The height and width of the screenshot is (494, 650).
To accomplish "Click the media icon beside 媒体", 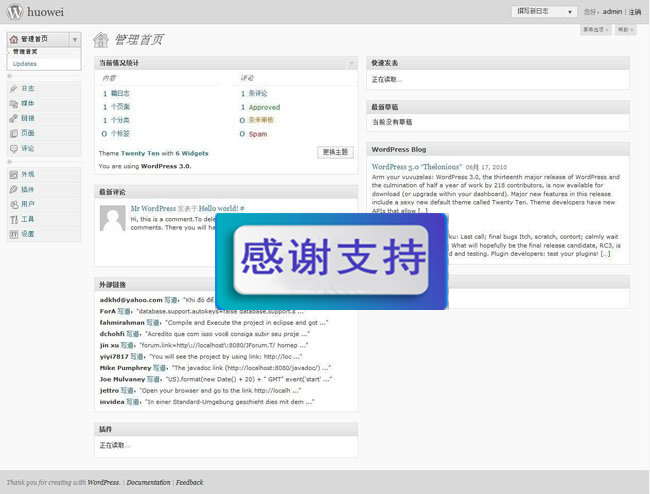I will (x=14, y=104).
